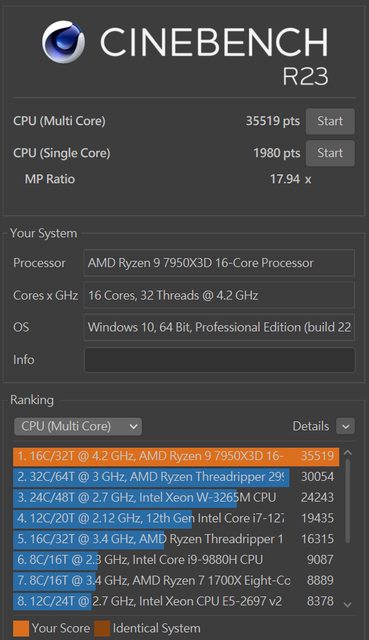Viewport: 369px width, 640px height.
Task: Select the Ryzen 9 7950X3D ranking entry
Action: point(176,456)
